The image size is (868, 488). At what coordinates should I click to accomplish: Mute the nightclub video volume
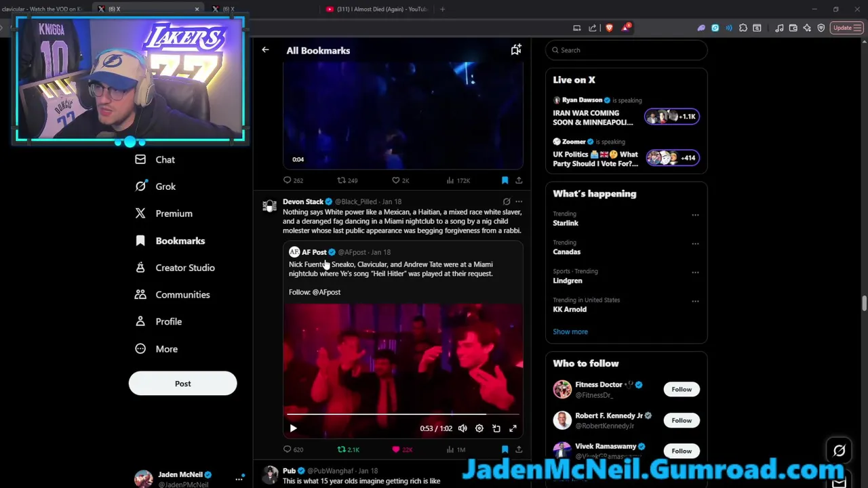pyautogui.click(x=462, y=428)
